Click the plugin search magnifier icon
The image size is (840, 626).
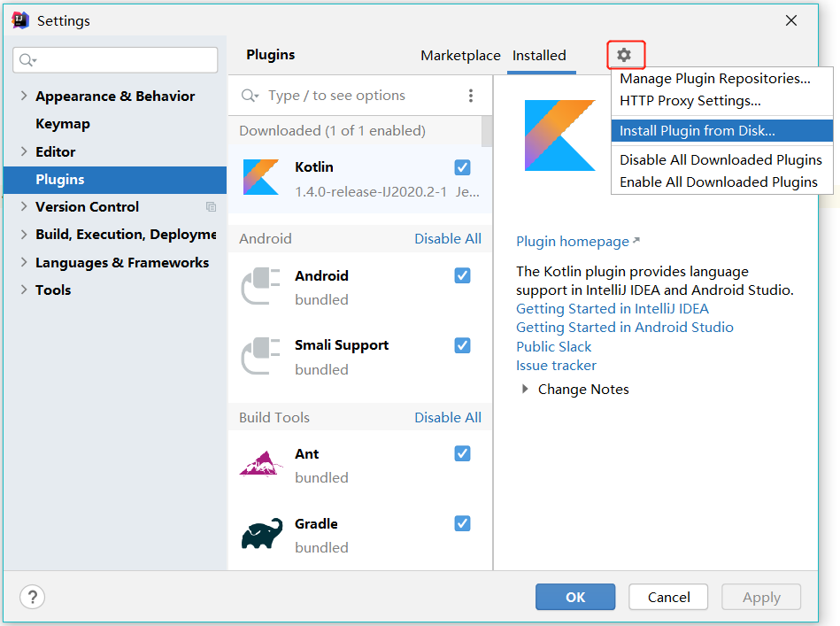[x=250, y=96]
